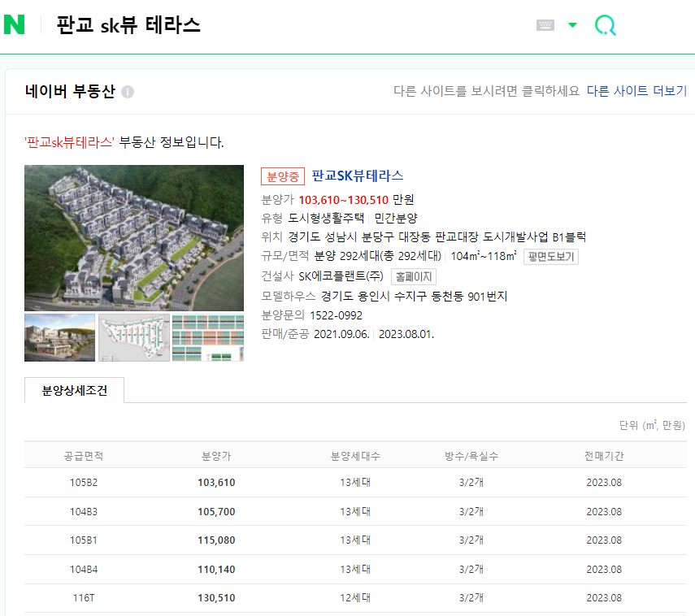Viewport: 695px width, 616px height.
Task: Select the building exterior thumbnail
Action: coord(60,338)
